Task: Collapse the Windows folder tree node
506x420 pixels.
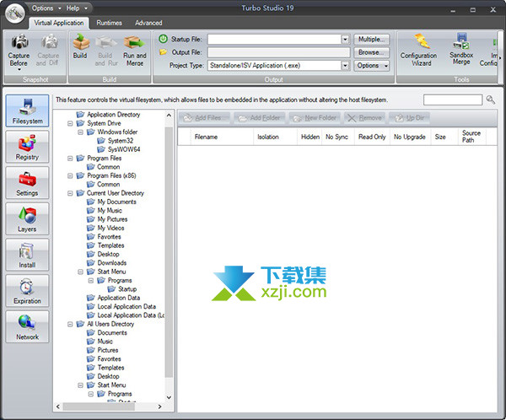Action: click(80, 132)
